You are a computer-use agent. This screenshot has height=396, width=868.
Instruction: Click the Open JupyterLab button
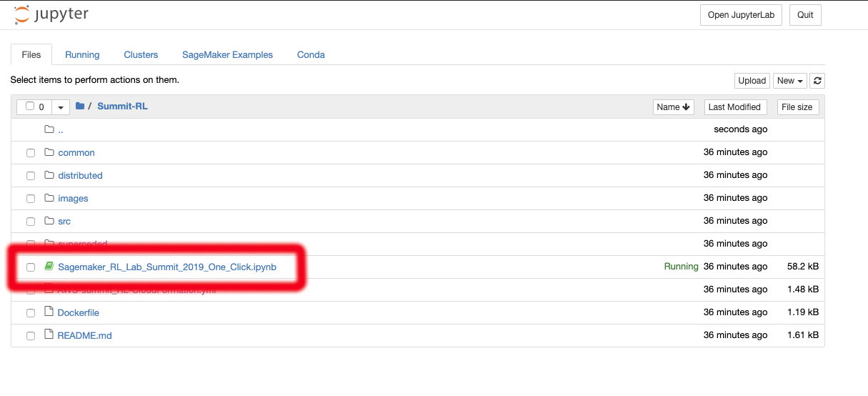(x=741, y=15)
